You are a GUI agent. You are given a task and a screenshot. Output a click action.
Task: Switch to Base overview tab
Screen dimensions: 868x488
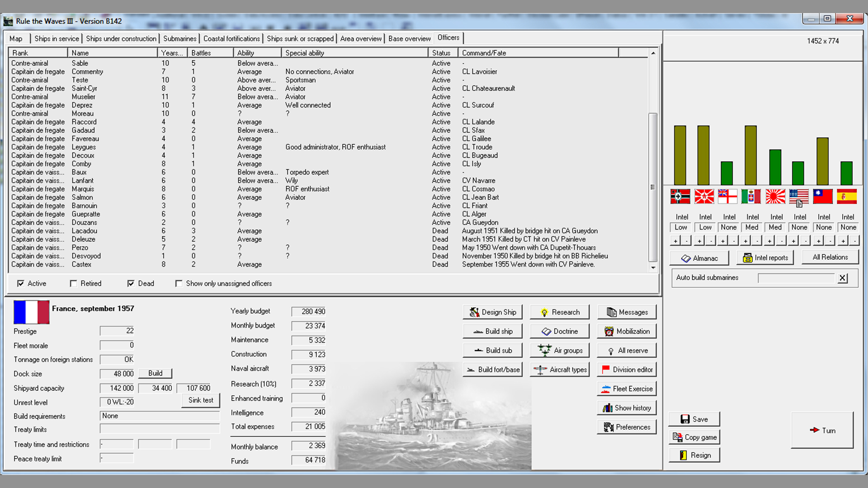(410, 38)
